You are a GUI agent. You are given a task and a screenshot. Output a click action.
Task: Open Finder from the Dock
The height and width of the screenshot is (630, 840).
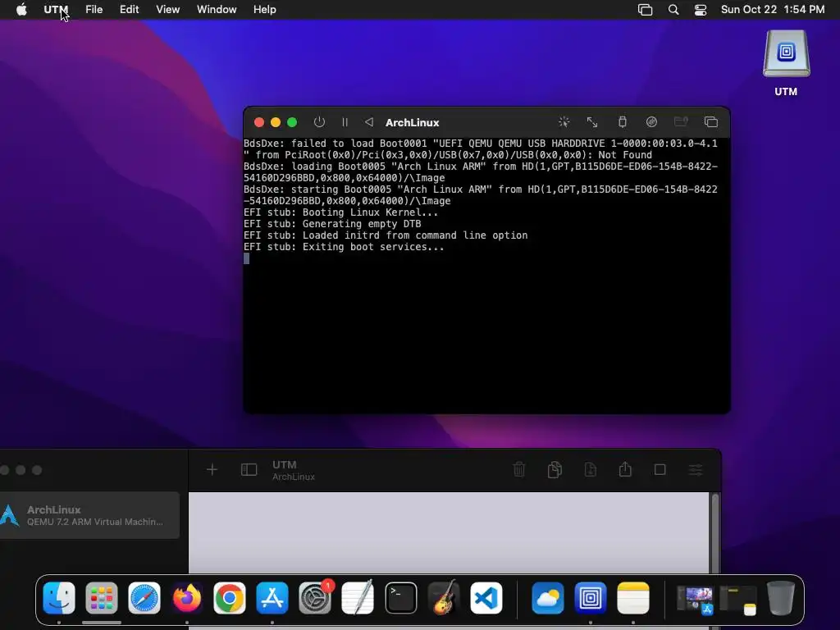tap(59, 597)
